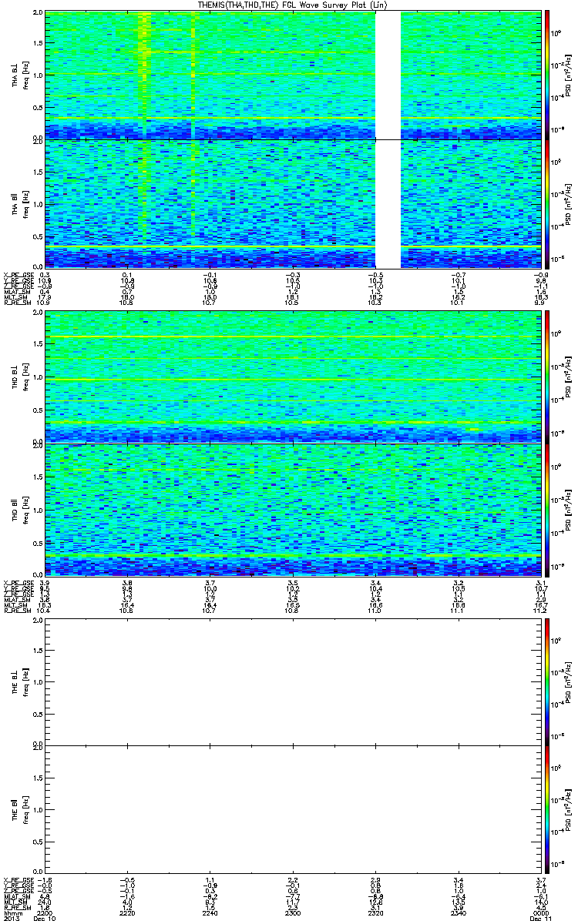Image resolution: width=578 pixels, height=924 pixels.
Task: Click the PSD [nT²/Hz] label beside THA B-perpendicular
Action: pos(569,75)
